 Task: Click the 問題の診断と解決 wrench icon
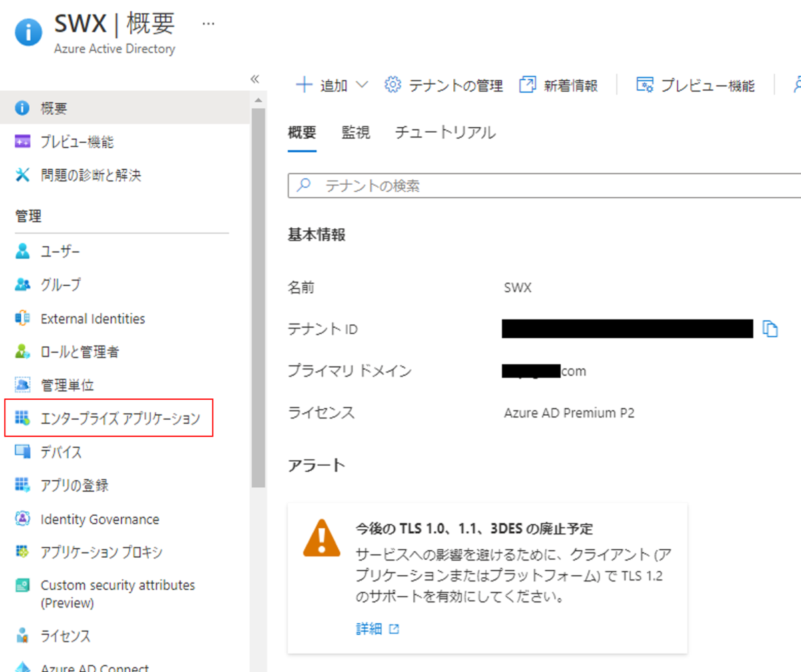coord(23,176)
